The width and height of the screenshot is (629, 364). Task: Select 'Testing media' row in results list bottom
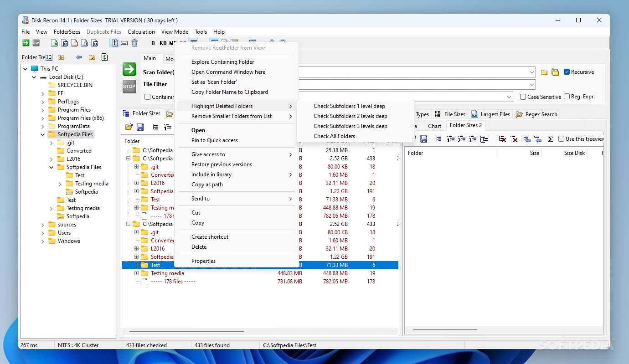[260, 273]
